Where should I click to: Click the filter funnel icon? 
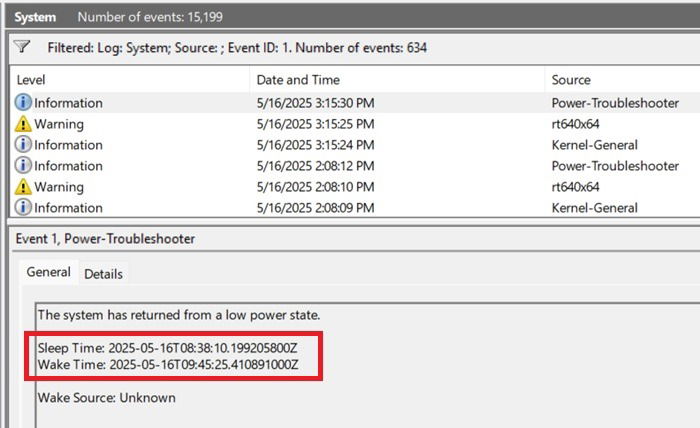coord(21,46)
